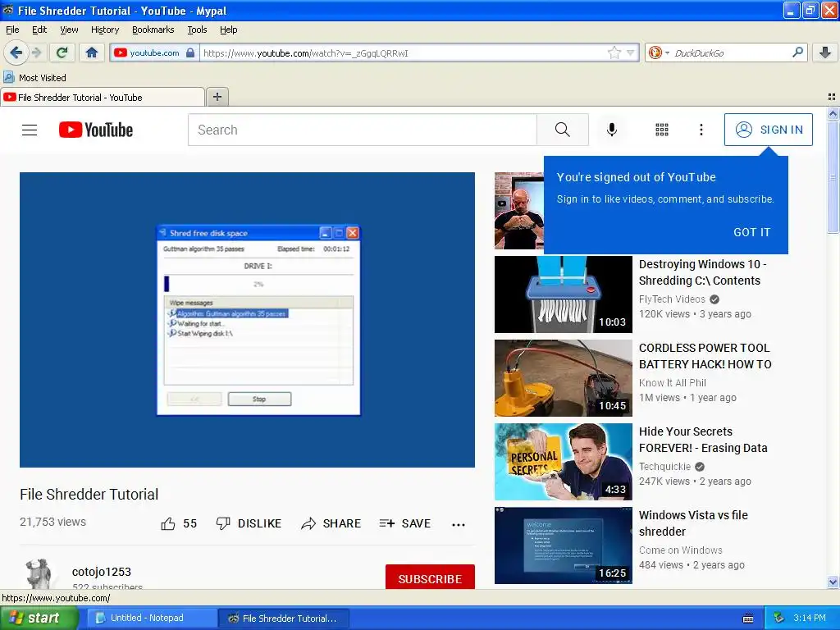The height and width of the screenshot is (630, 840).
Task: Open the browser downloads arrow button
Action: (825, 52)
